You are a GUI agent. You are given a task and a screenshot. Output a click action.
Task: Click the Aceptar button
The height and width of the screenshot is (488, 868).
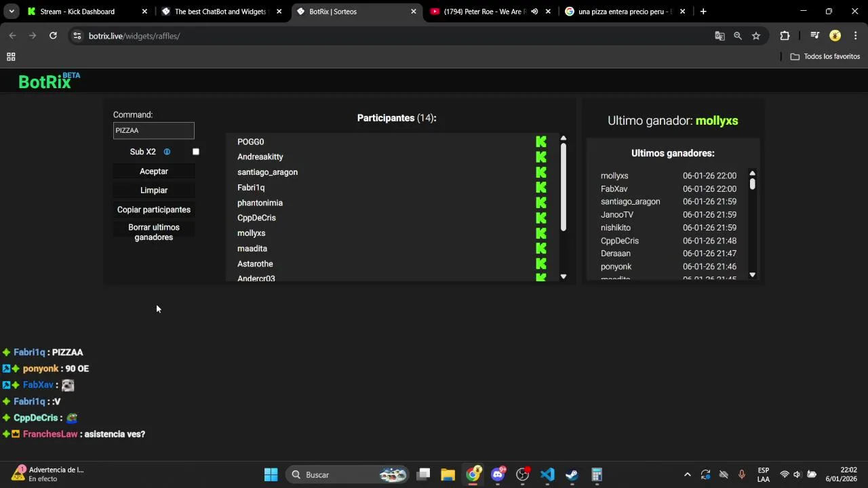pos(154,171)
